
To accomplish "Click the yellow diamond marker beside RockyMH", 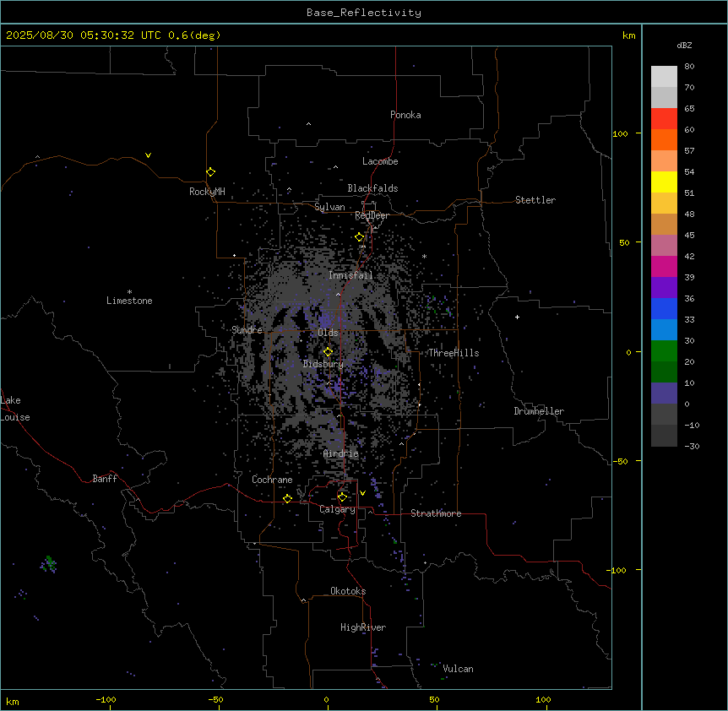I will 211,172.
